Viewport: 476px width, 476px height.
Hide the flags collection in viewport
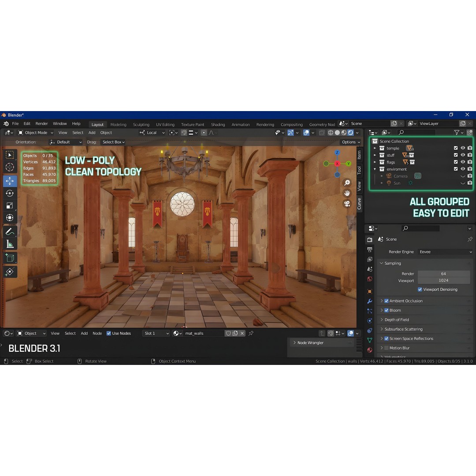point(463,162)
